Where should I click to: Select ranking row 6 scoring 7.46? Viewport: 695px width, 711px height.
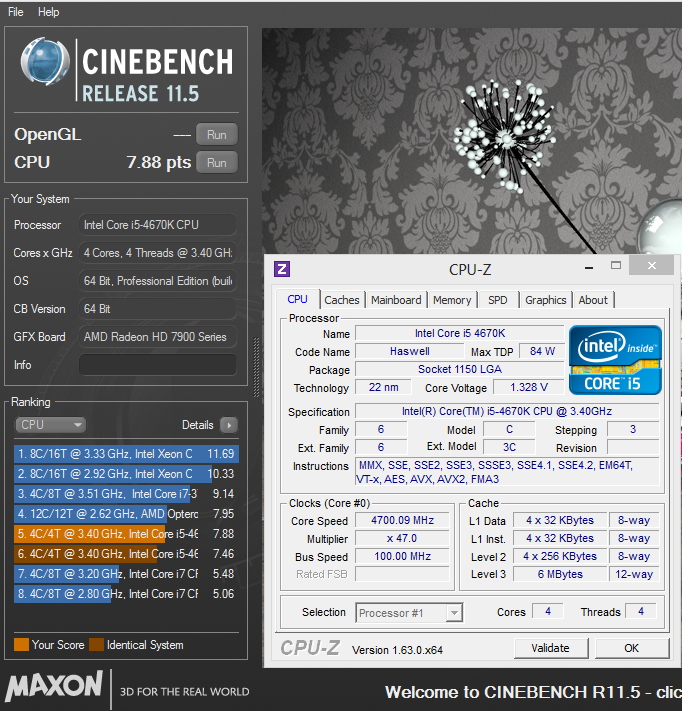tap(126, 554)
